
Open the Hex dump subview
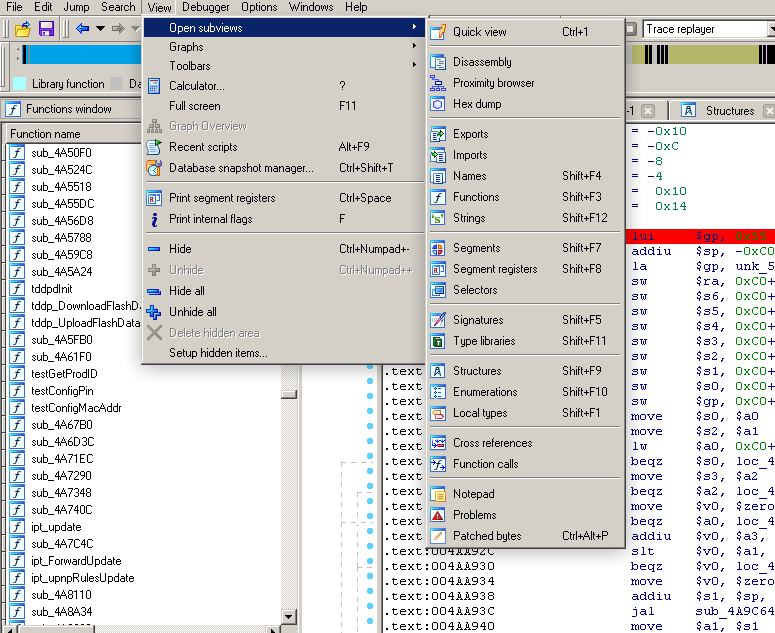[x=525, y=104]
